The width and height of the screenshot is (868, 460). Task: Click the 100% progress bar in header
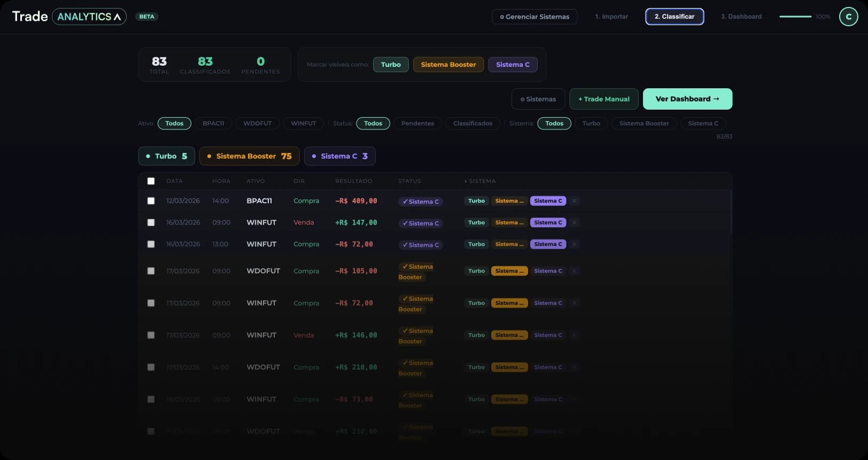795,17
